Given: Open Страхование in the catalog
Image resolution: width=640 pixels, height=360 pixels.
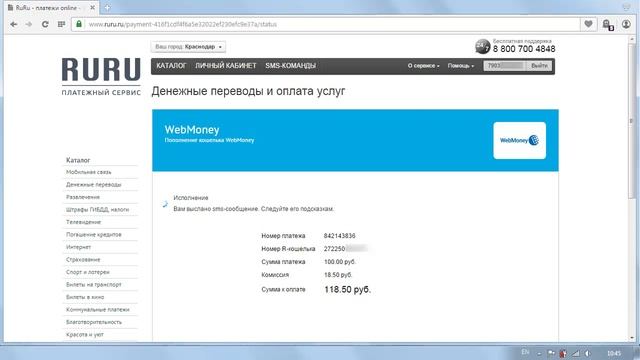Looking at the screenshot, I should tap(83, 260).
